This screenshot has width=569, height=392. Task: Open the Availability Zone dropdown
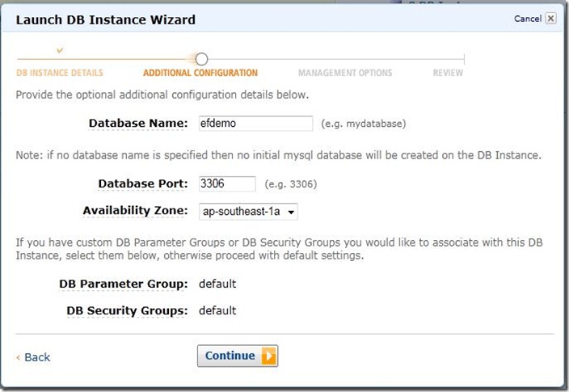(248, 212)
